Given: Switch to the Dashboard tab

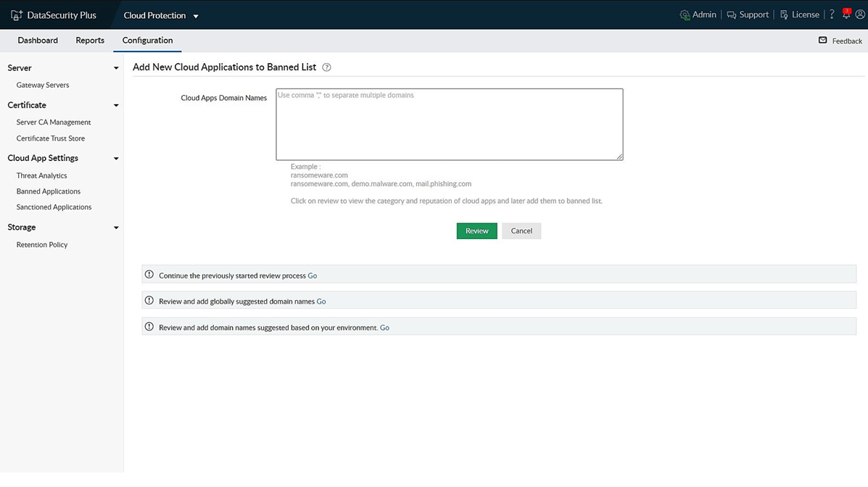Looking at the screenshot, I should (37, 40).
